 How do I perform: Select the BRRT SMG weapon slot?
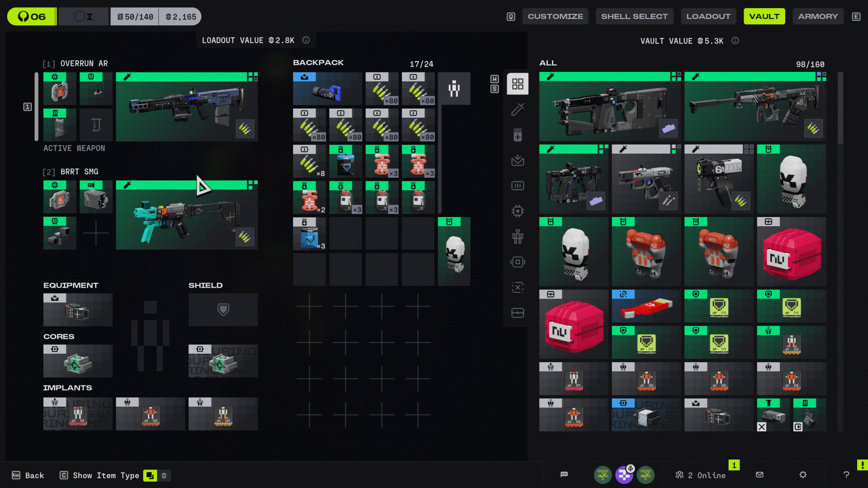(186, 215)
